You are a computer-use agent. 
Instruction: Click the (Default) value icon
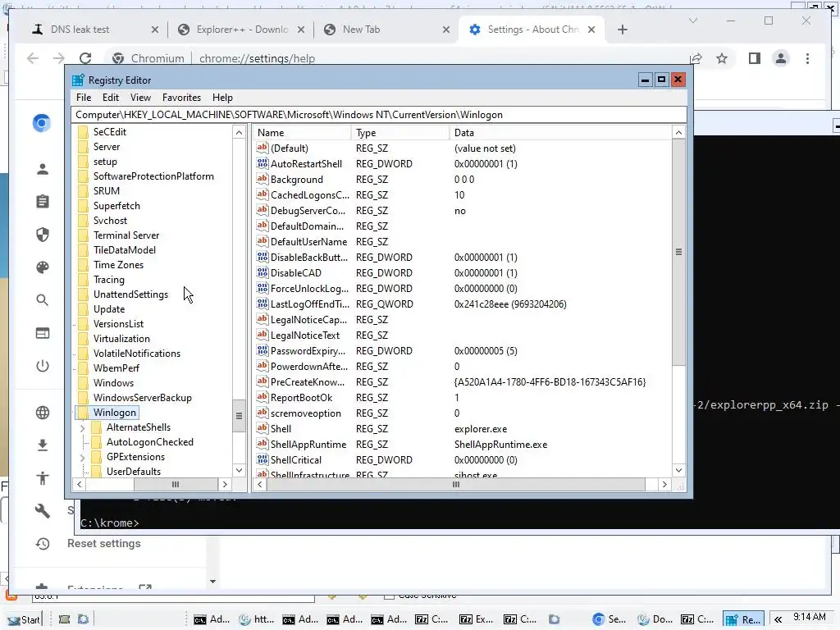262,148
